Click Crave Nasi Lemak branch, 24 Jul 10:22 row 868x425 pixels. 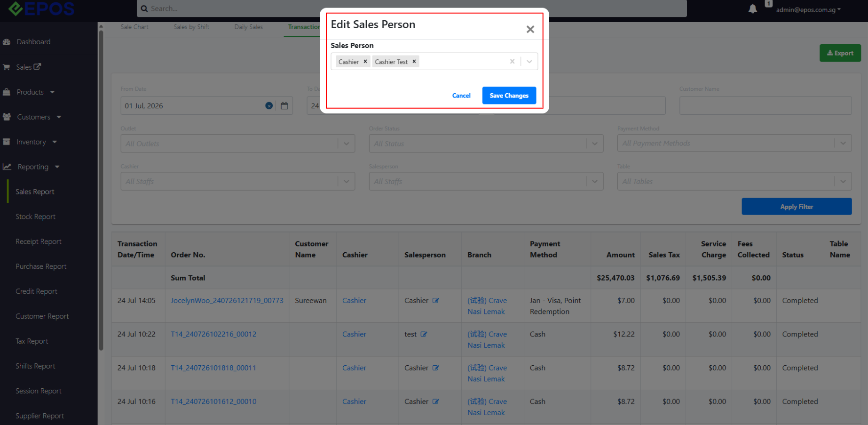click(x=487, y=339)
